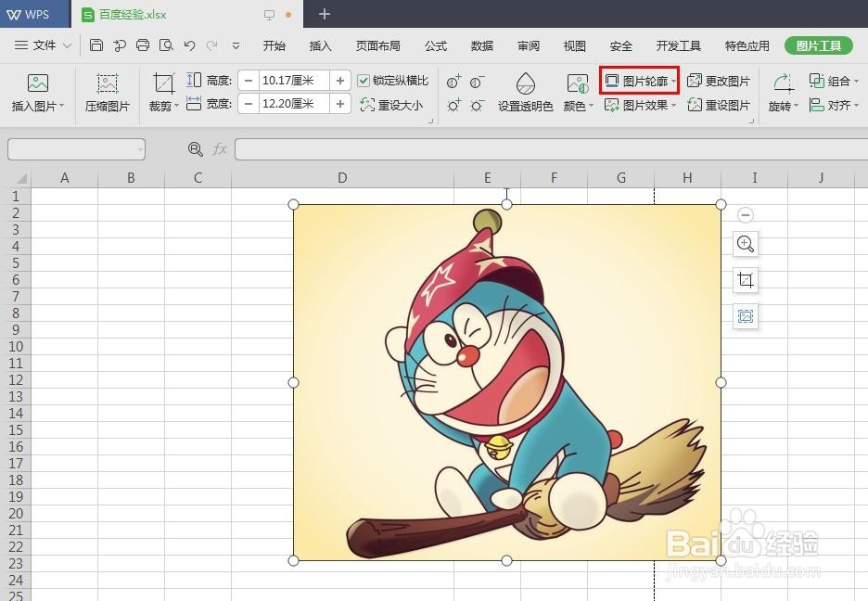This screenshot has width=868, height=601.
Task: Click the Print icon in quick toolbar
Action: point(143,45)
